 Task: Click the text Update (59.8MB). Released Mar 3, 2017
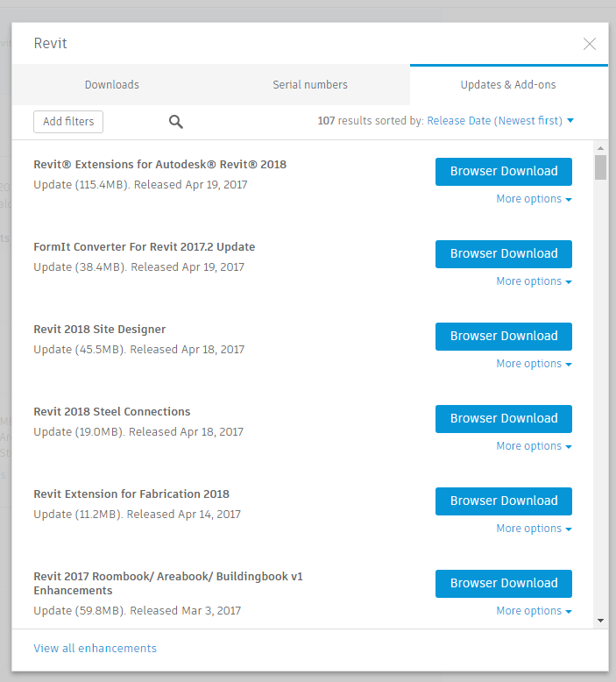coord(138,611)
